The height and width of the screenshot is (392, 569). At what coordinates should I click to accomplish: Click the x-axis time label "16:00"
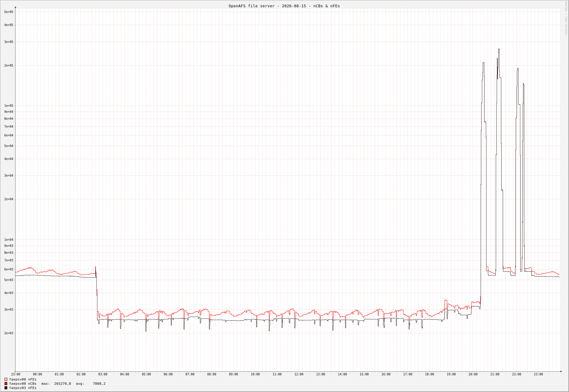click(386, 374)
